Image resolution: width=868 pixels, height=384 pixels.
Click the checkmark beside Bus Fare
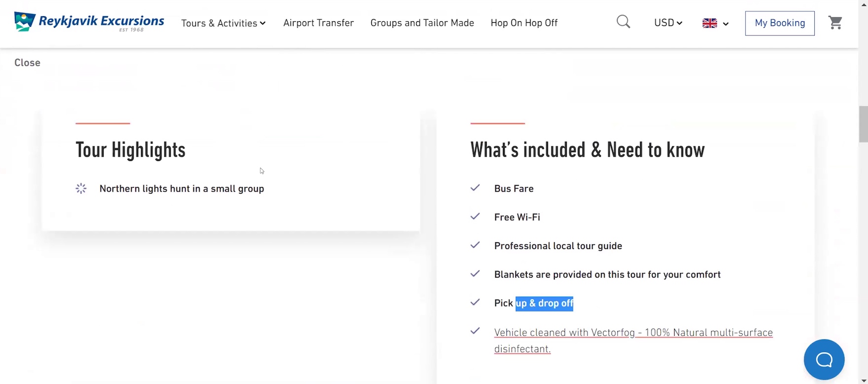point(475,188)
